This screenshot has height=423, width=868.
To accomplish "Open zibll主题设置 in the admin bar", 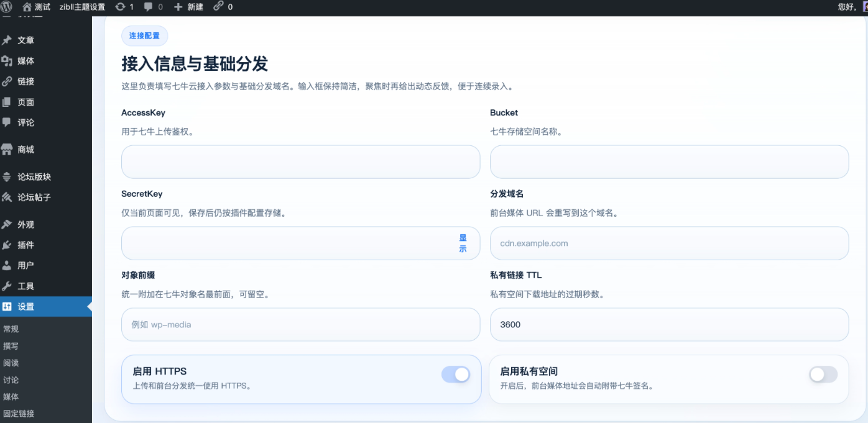I will [82, 7].
